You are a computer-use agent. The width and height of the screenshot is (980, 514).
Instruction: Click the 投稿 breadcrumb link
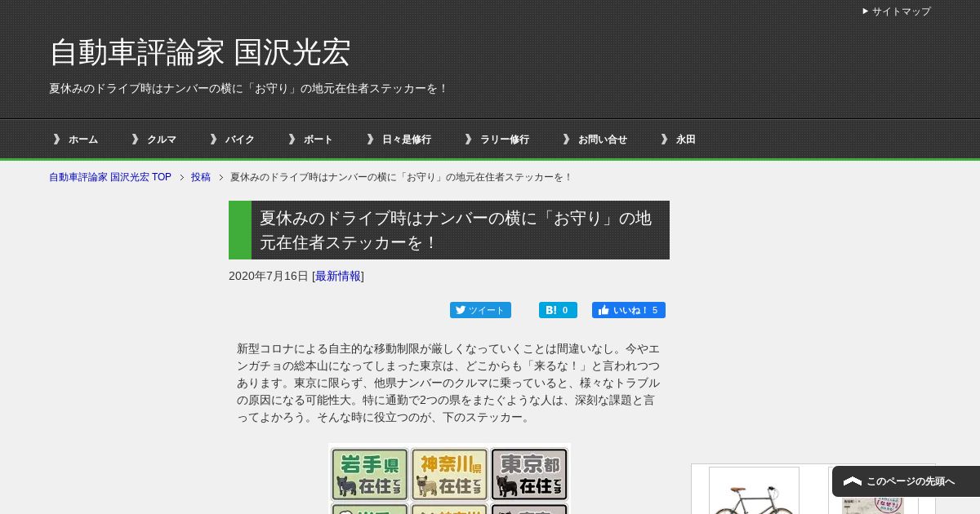[x=201, y=177]
